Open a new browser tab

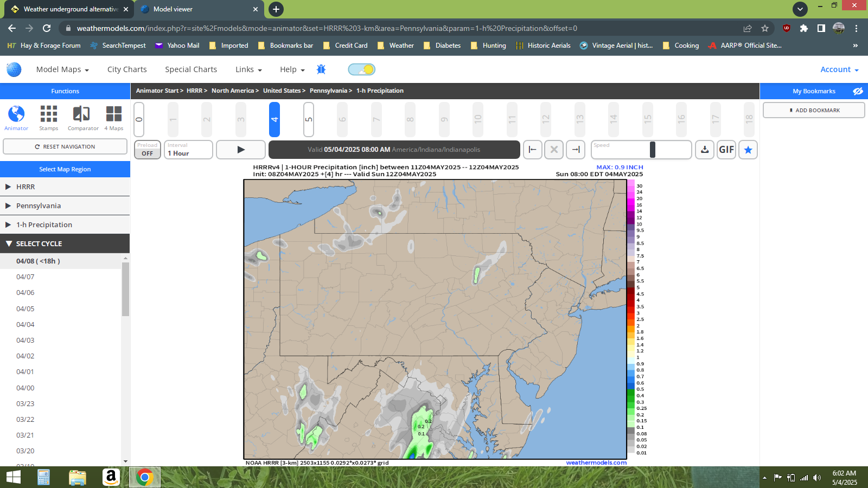pos(276,9)
